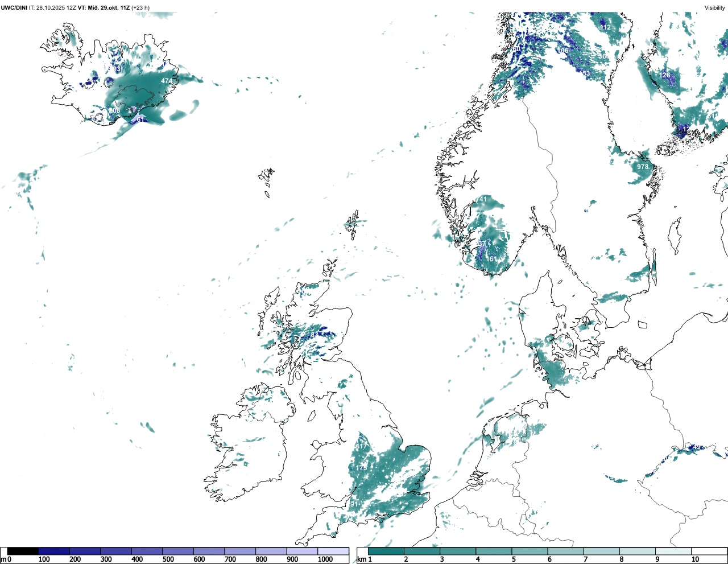Click the '91' visibility value in southwest England
Screen dimensions: 728x564
[x=354, y=505]
